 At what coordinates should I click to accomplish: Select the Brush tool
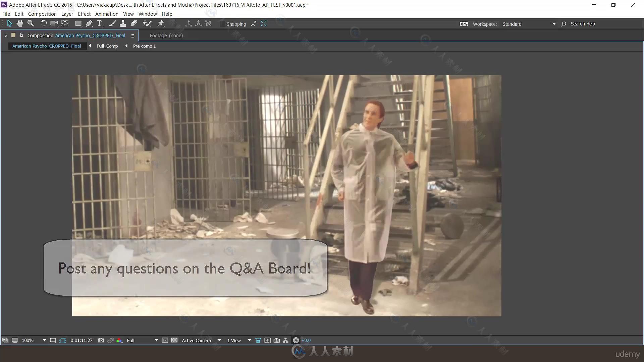pos(112,23)
